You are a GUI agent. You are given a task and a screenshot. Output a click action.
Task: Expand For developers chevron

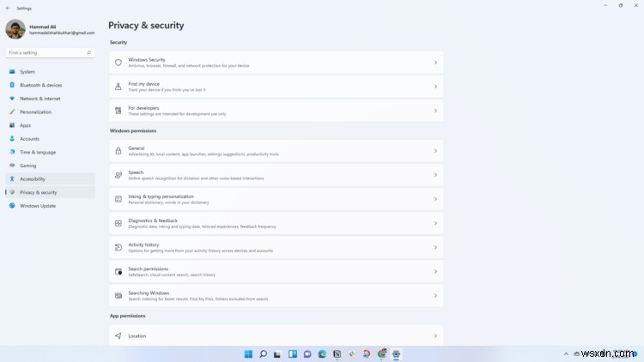click(x=435, y=111)
